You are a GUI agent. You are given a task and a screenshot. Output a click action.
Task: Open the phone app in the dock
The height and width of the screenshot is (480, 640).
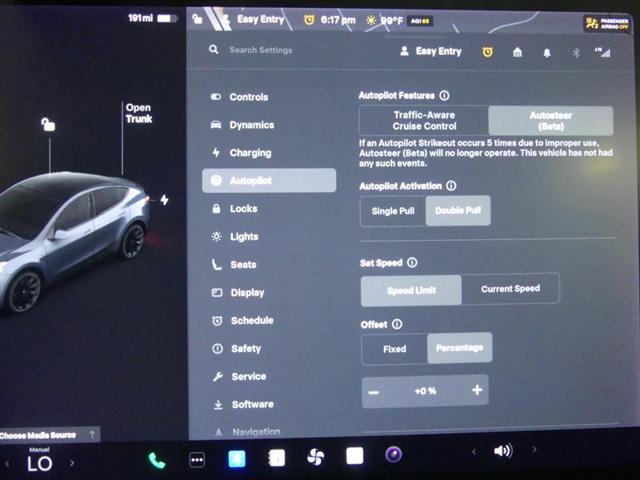[x=157, y=460]
